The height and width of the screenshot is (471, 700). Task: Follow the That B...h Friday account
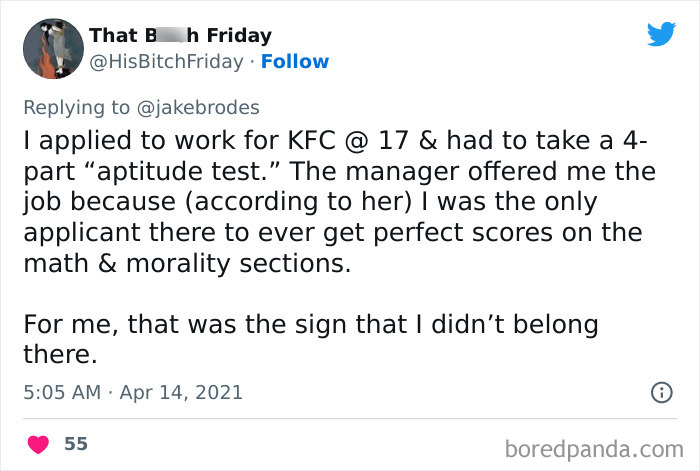pos(295,61)
